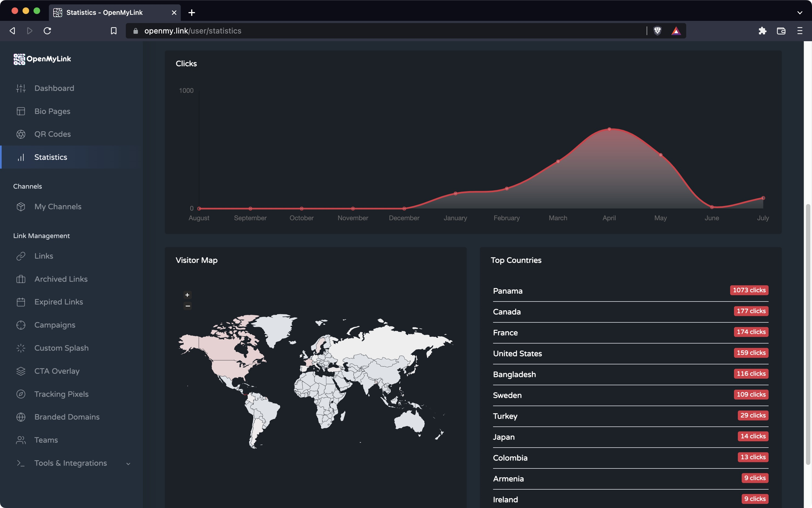Open the Tracking Pixels icon

pyautogui.click(x=21, y=394)
